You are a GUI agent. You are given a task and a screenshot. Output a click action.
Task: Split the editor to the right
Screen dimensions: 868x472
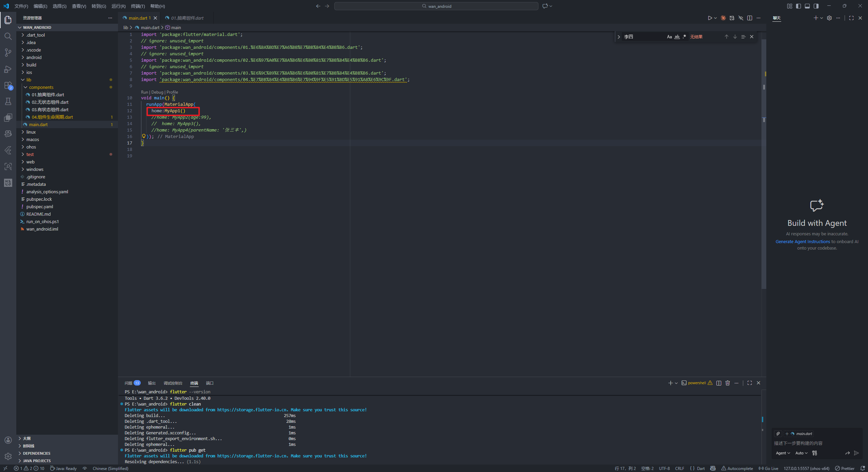(x=750, y=18)
